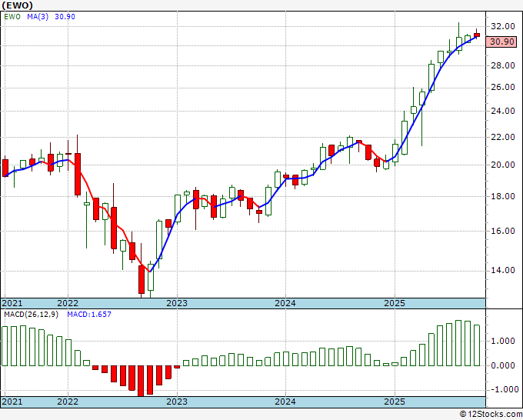
Task: Click the 1.000 MACD axis label
Action: coord(503,341)
